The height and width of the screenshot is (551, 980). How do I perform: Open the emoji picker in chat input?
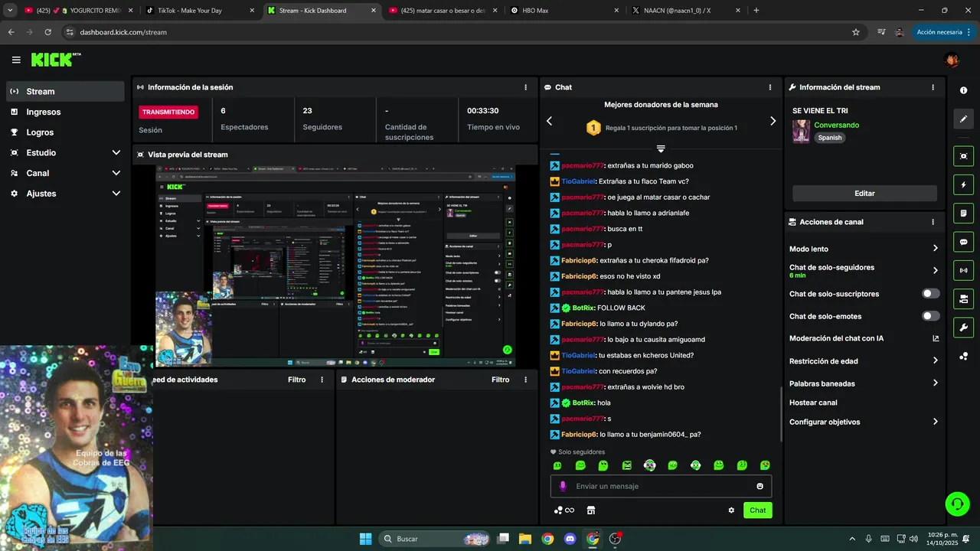(759, 486)
